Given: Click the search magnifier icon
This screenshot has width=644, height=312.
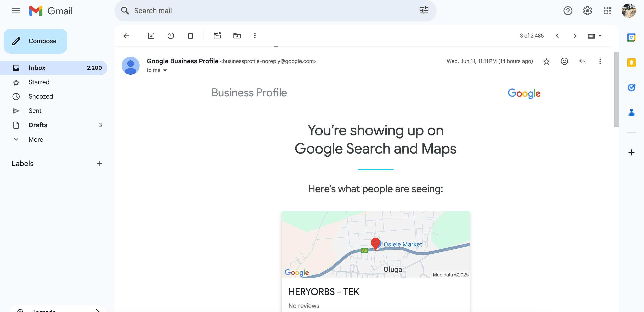Looking at the screenshot, I should coord(125,11).
